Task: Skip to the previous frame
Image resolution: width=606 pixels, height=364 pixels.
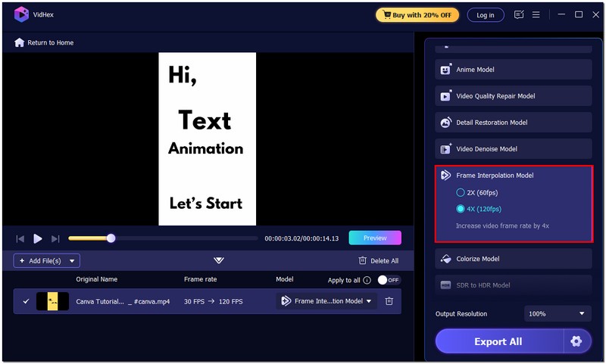Action: pyautogui.click(x=20, y=238)
